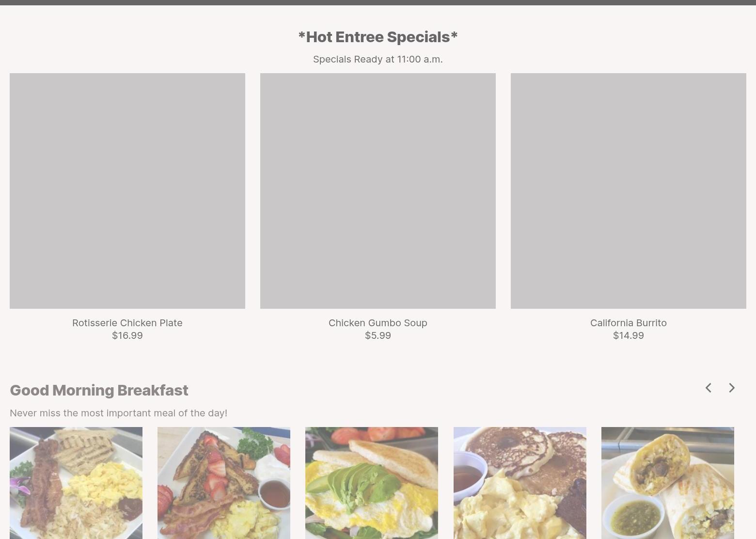Viewport: 756px width, 539px height.
Task: Open the French toast with strawberries photo
Action: point(224,483)
